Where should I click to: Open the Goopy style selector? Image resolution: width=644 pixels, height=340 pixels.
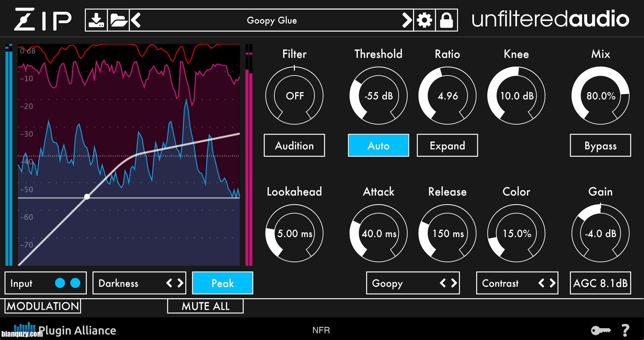pos(413,283)
